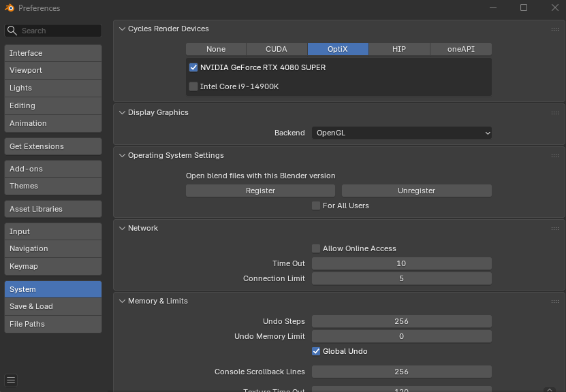
Task: Collapse the Cycles Render Devices panel
Action: point(123,29)
